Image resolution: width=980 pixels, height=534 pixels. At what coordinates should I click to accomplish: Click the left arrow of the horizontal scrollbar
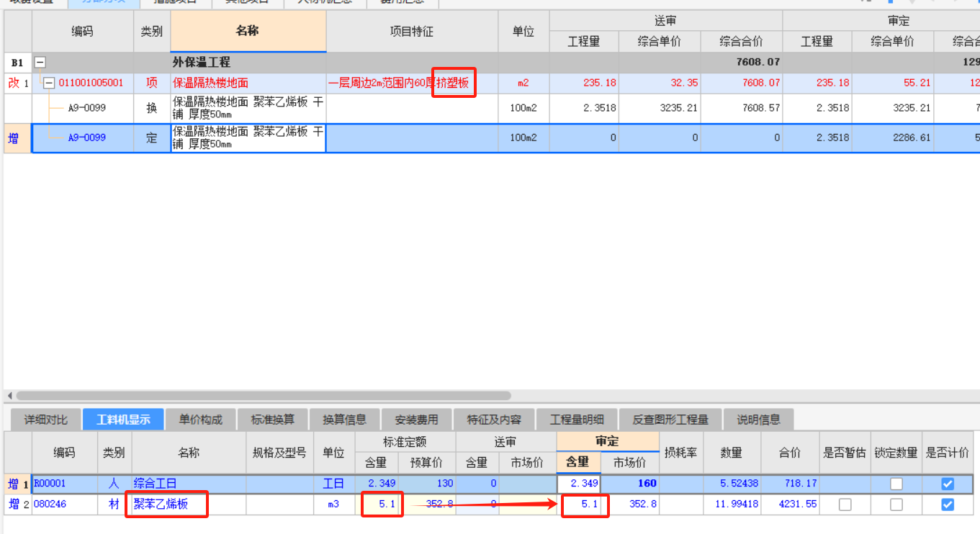coord(9,395)
